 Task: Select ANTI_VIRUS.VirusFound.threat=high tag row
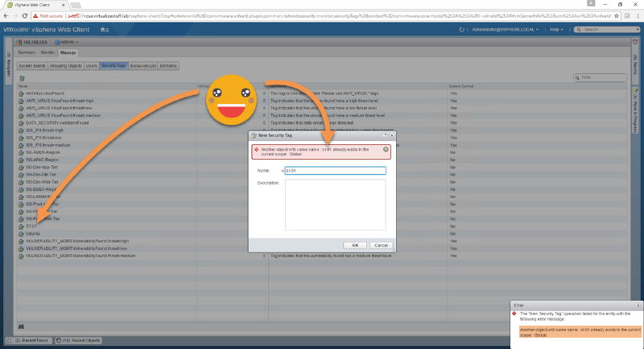323,101
